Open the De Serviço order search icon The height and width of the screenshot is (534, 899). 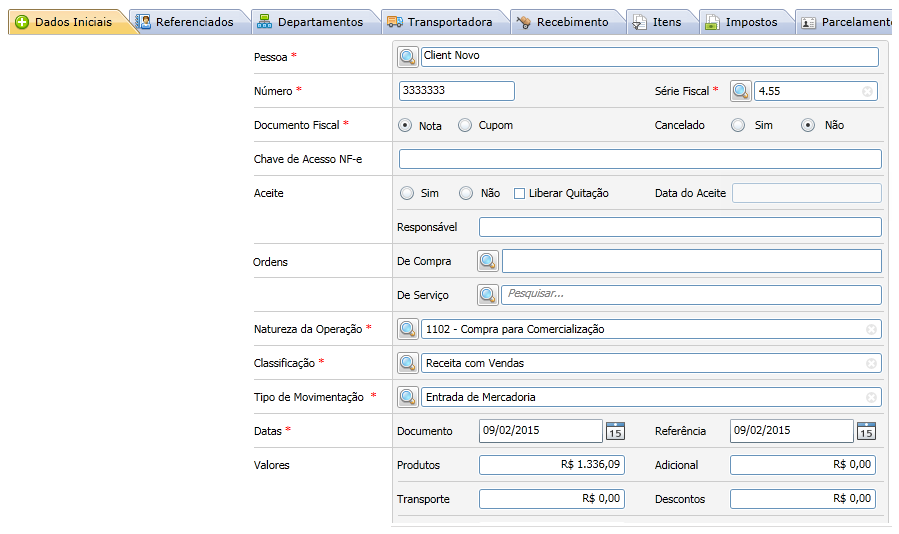pos(488,295)
